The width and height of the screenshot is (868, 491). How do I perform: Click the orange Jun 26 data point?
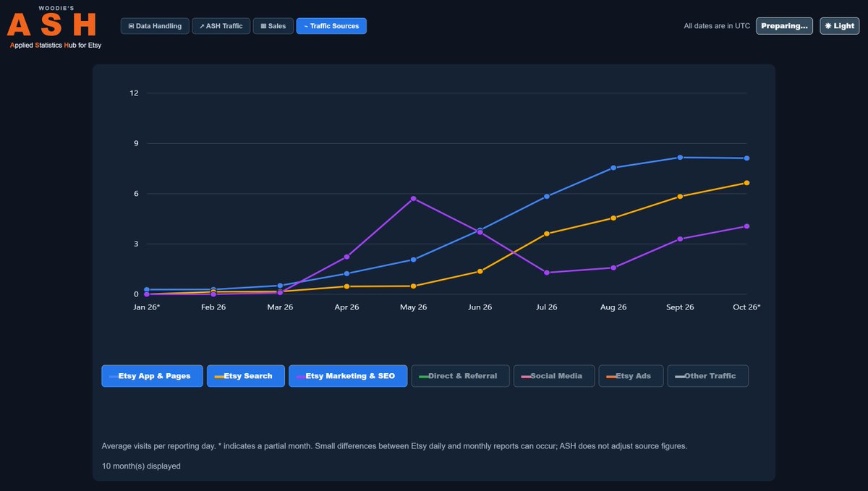click(x=480, y=271)
